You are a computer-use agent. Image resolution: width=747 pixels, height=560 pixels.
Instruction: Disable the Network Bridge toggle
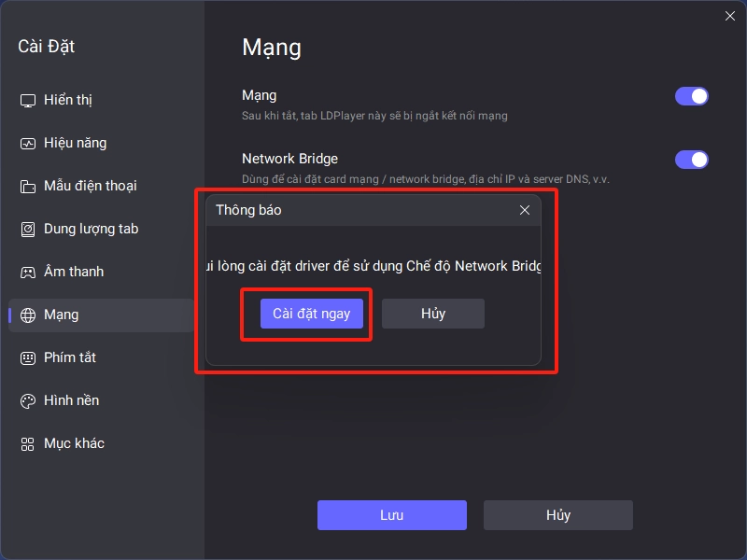[x=691, y=160]
